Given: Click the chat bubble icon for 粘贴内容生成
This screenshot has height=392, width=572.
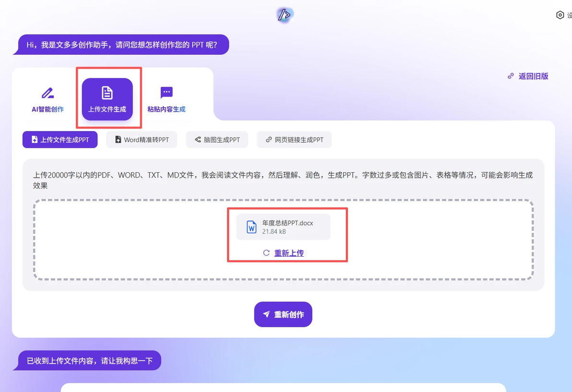Looking at the screenshot, I should [x=167, y=93].
